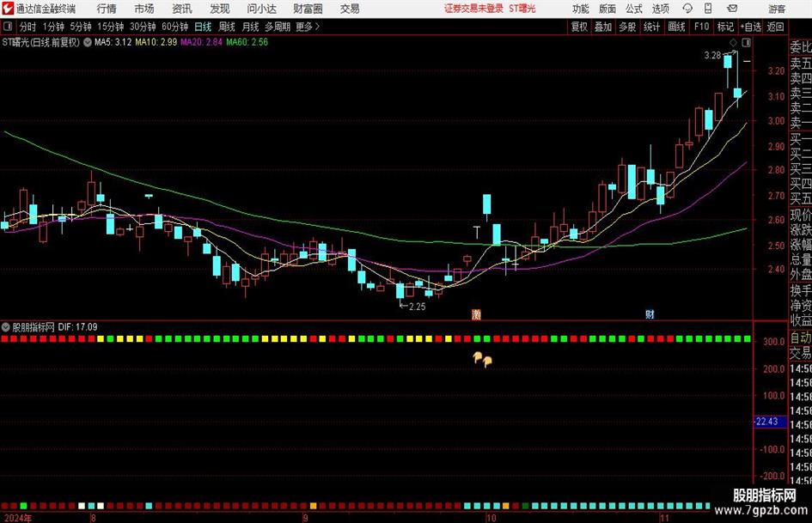This screenshot has width=812, height=523.
Task: Open 版面 menu
Action: (607, 9)
